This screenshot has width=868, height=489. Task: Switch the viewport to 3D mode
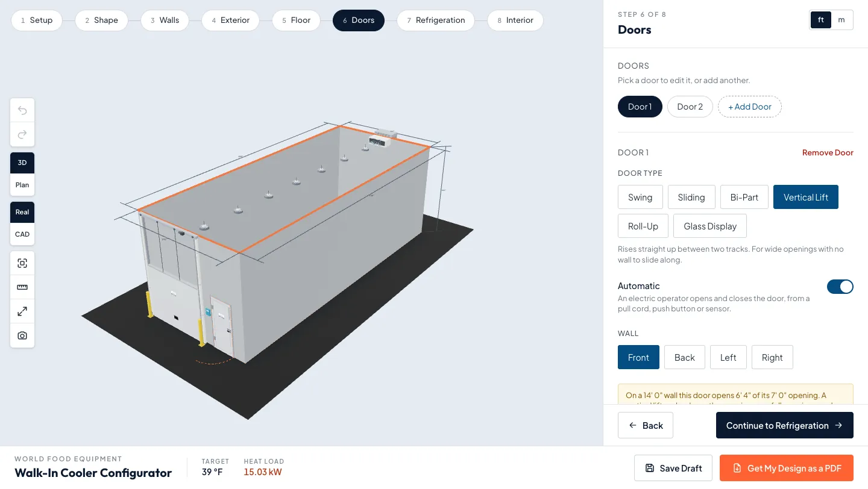22,163
